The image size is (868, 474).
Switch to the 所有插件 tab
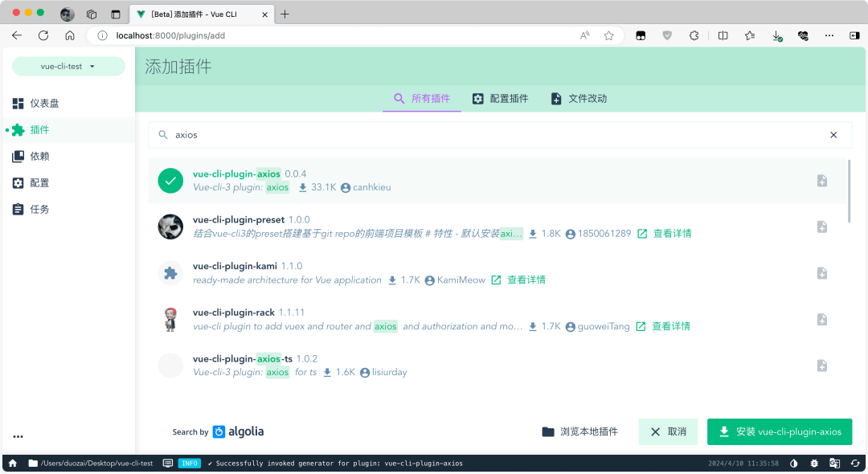(x=422, y=99)
